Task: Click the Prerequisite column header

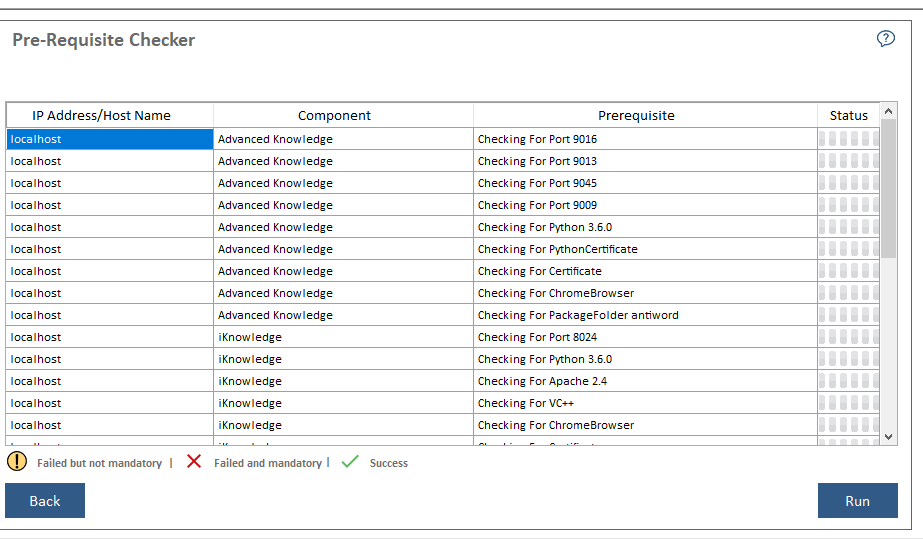Action: pyautogui.click(x=636, y=116)
